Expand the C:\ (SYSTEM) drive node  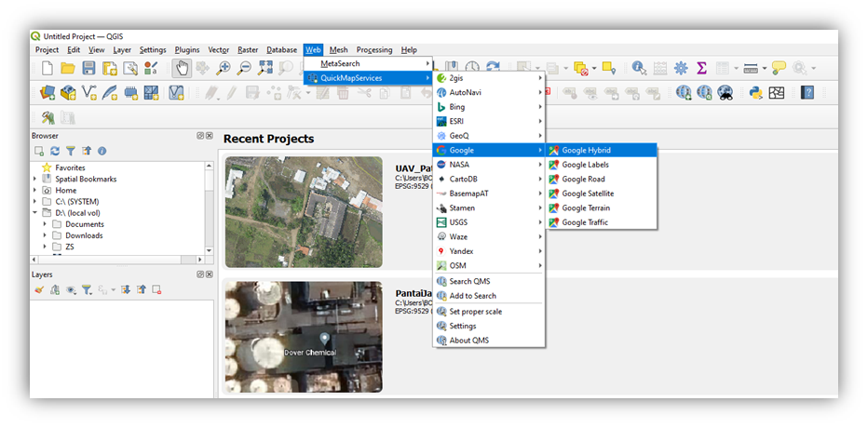pos(35,201)
